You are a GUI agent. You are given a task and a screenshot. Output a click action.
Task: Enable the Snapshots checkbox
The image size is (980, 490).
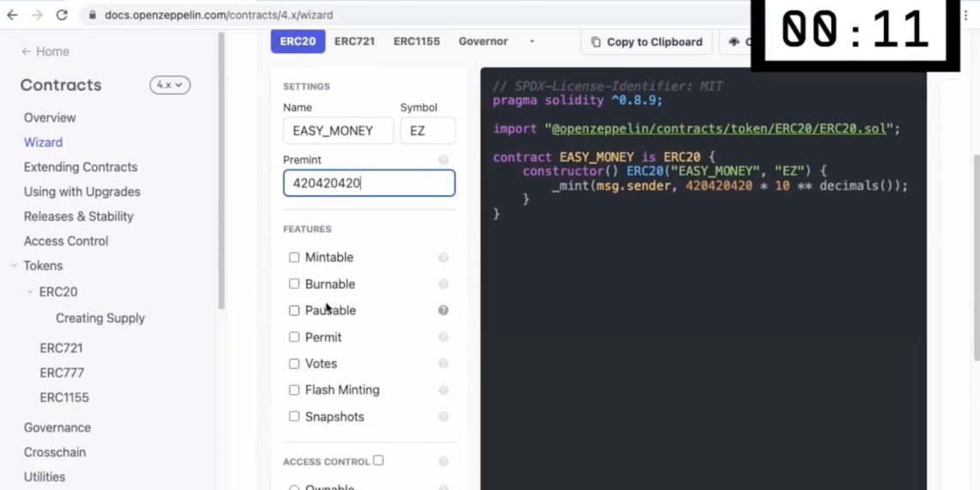tap(294, 416)
